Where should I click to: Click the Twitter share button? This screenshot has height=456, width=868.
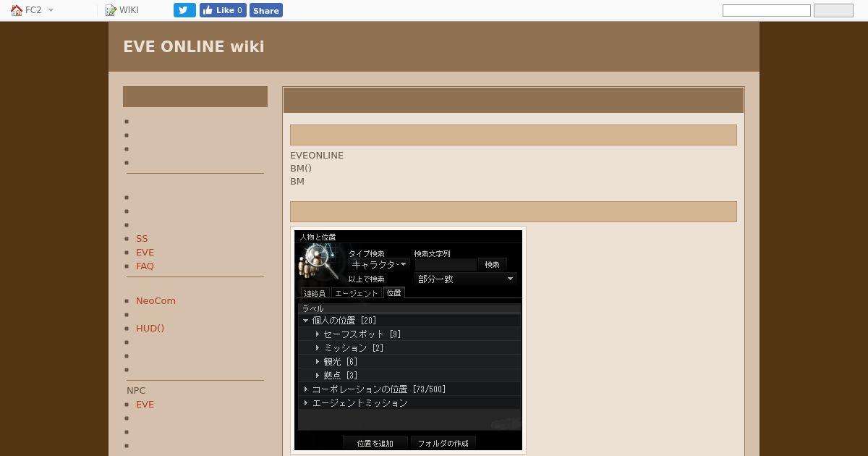tap(184, 10)
